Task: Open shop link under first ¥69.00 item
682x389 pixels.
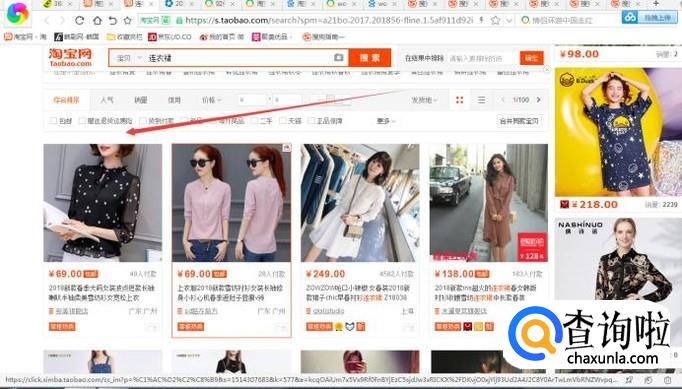Action: (x=72, y=311)
